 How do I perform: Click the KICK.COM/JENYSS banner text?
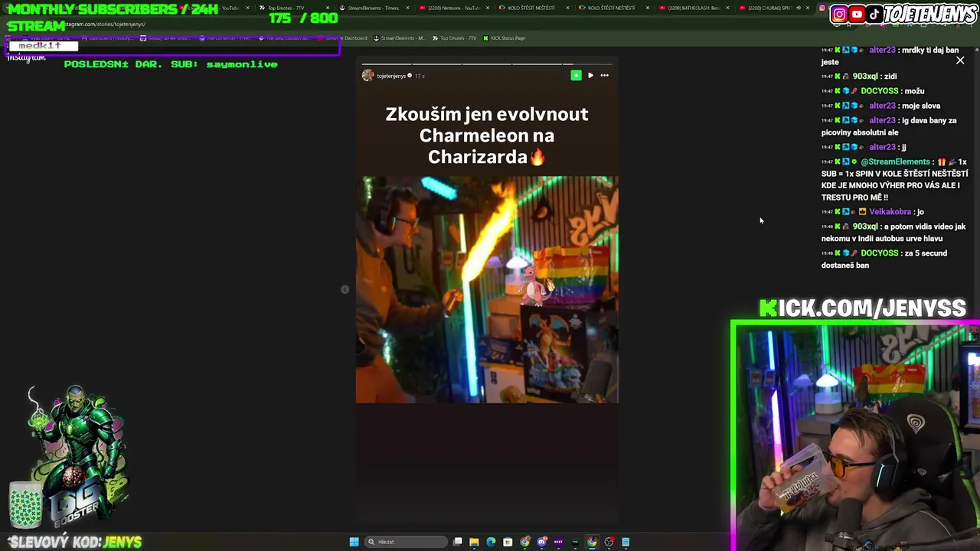tap(862, 308)
